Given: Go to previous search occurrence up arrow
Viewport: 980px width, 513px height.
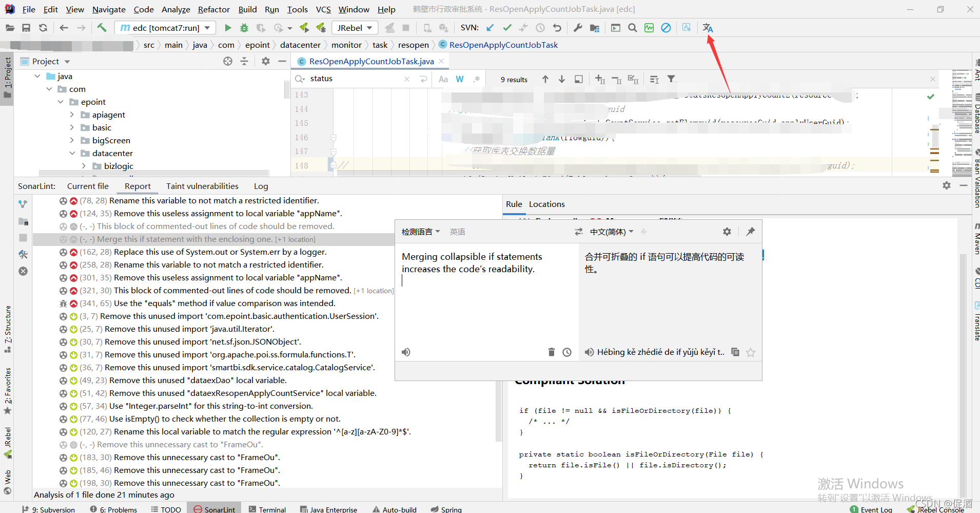Looking at the screenshot, I should 545,79.
